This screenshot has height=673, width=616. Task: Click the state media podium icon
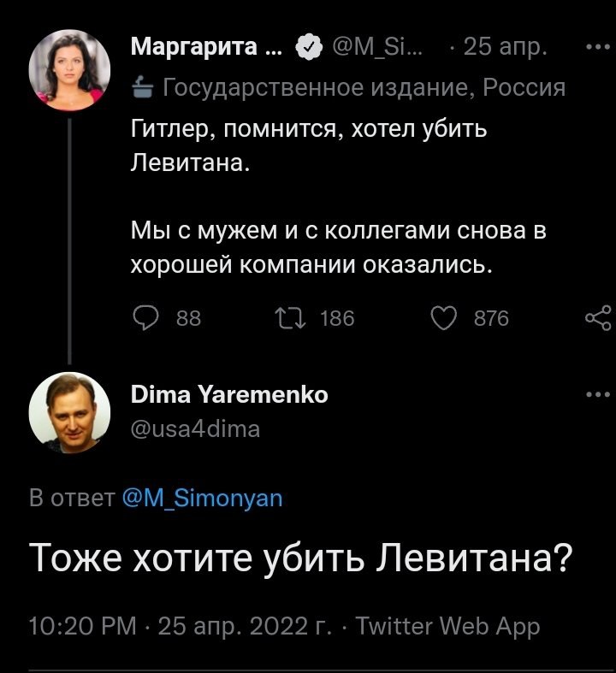tap(142, 88)
